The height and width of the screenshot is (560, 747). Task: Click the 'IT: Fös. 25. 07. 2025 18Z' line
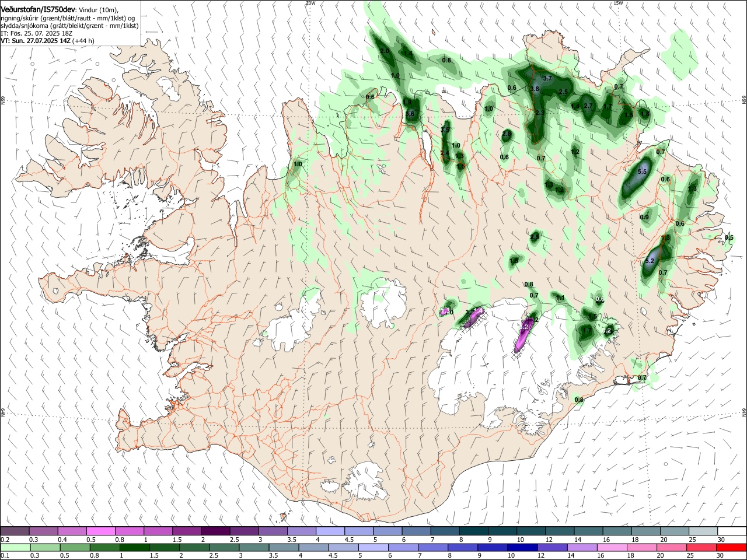pyautogui.click(x=37, y=33)
